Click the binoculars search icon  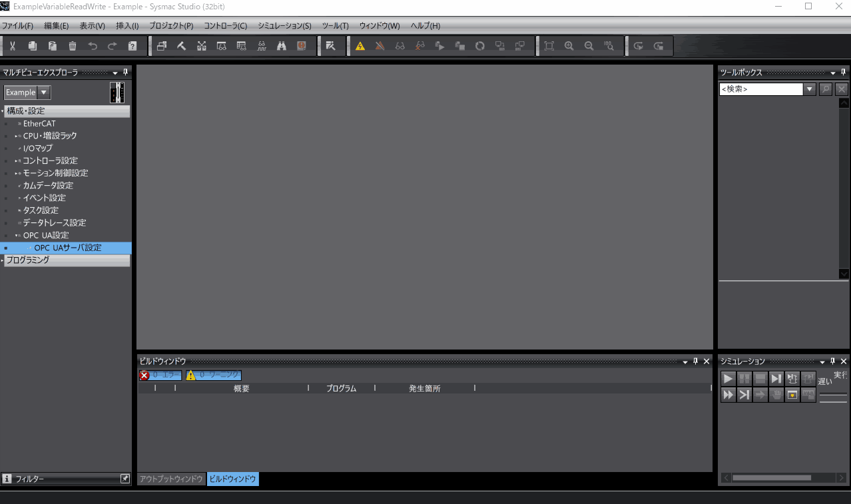click(x=282, y=46)
